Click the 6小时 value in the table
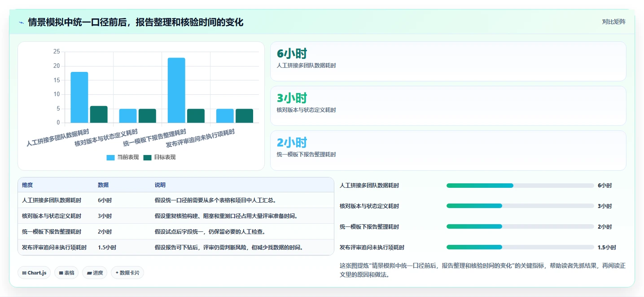The image size is (644, 297). 105,200
